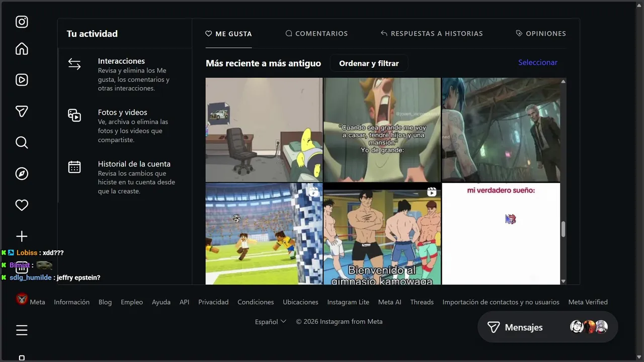This screenshot has width=644, height=362.
Task: Open the Respuestas a historias tab
Action: [432, 34]
